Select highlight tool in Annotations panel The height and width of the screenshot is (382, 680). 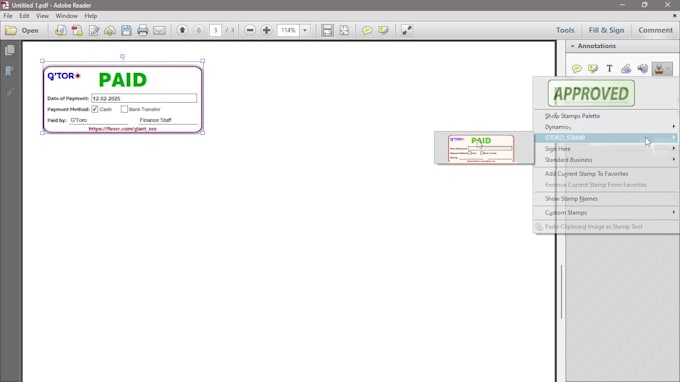[593, 69]
